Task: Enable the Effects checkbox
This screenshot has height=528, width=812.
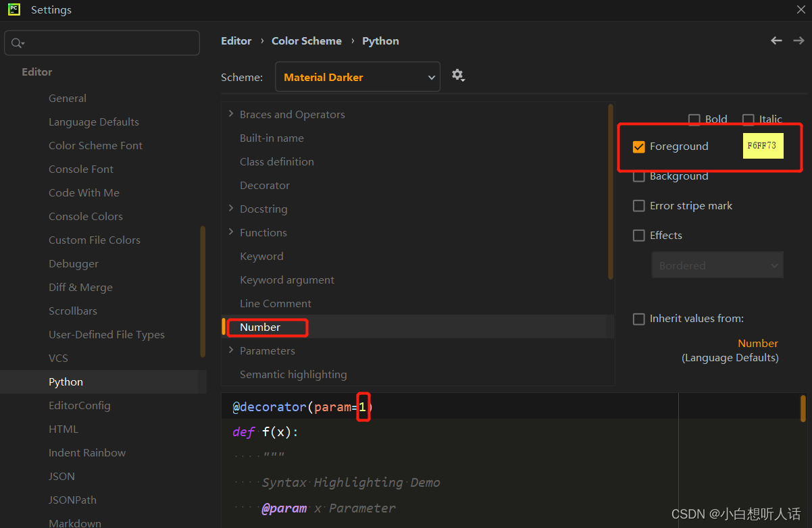Action: click(x=638, y=236)
